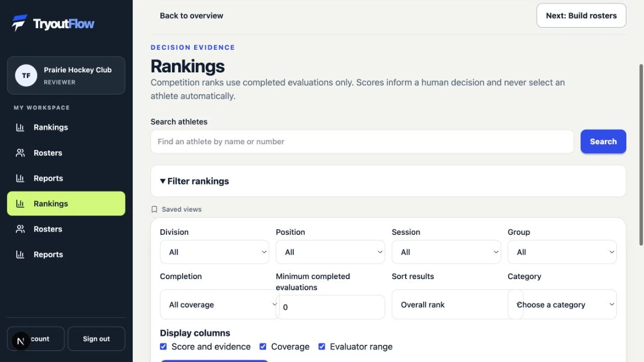Click the MY WORKSPACE section label

click(x=41, y=108)
